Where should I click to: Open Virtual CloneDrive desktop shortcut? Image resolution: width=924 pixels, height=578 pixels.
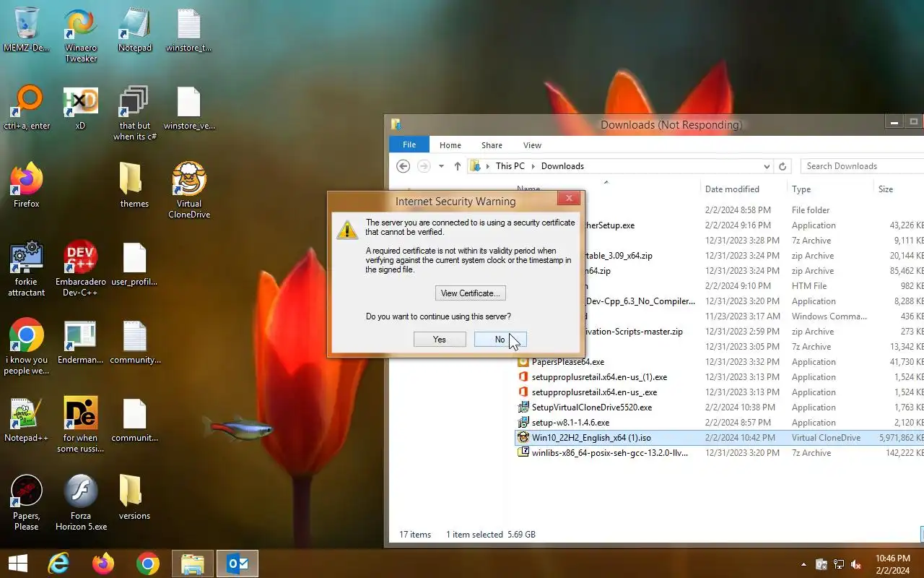coord(189,191)
